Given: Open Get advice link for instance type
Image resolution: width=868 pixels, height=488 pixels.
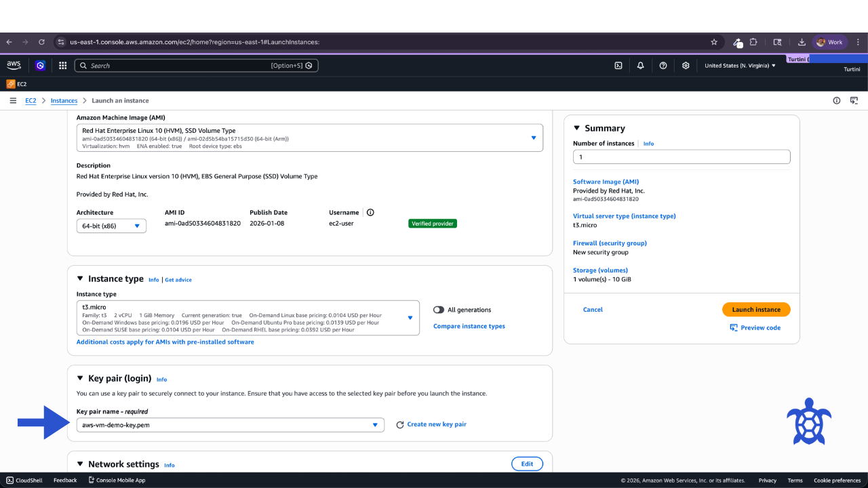Looking at the screenshot, I should [x=178, y=280].
